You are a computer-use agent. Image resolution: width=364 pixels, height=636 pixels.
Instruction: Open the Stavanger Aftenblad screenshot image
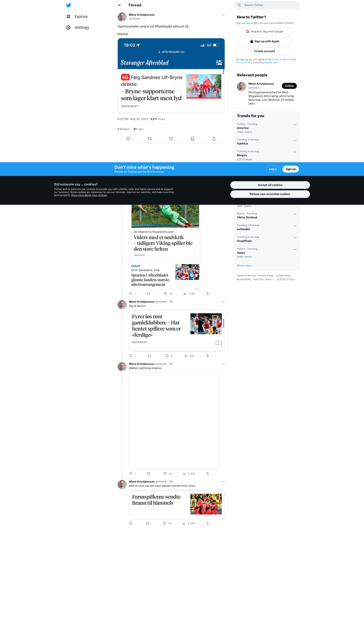[x=171, y=76]
